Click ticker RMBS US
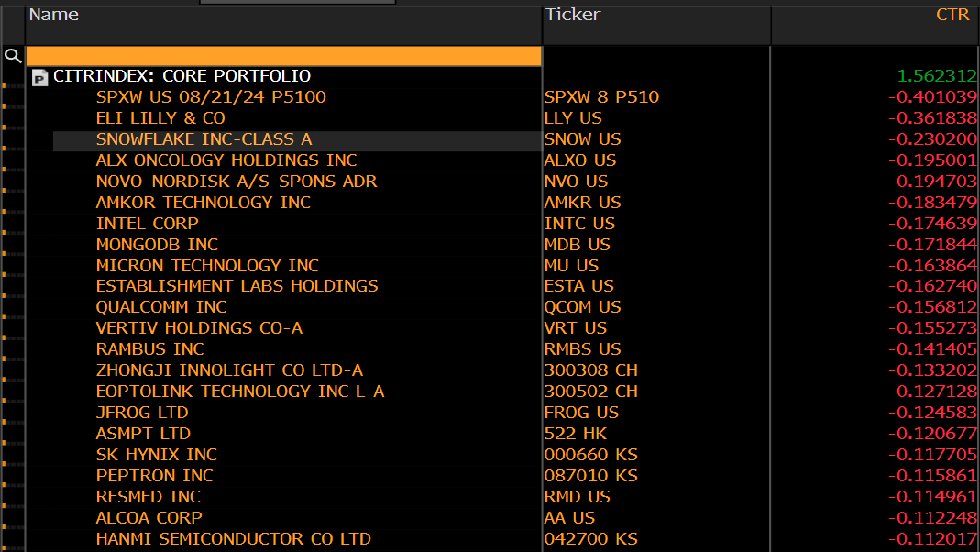This screenshot has width=980, height=552. 582,348
